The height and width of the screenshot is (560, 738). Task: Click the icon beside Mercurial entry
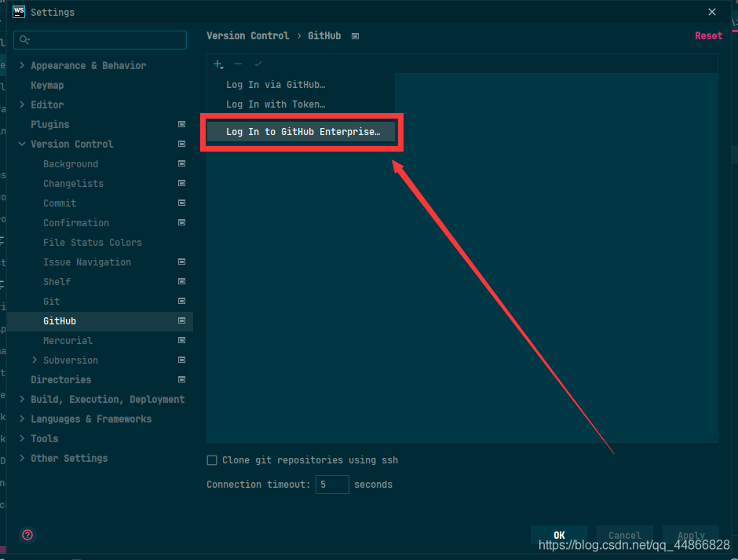click(x=181, y=340)
